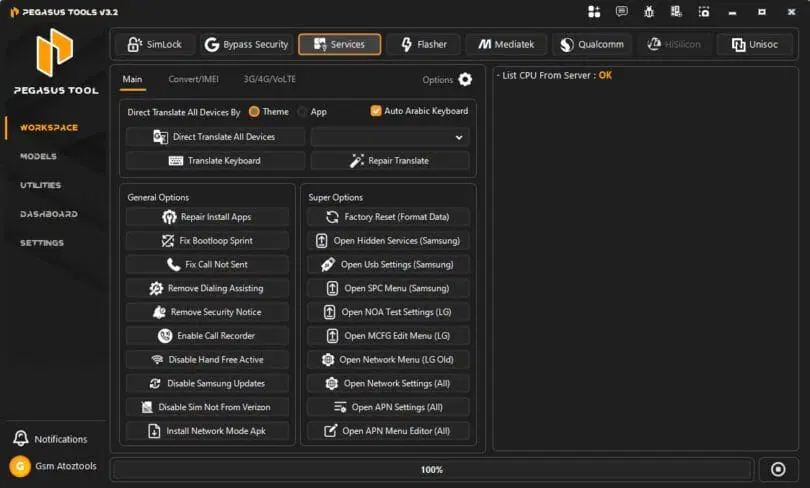Click the screenshot capture icon in title bar

(x=704, y=11)
